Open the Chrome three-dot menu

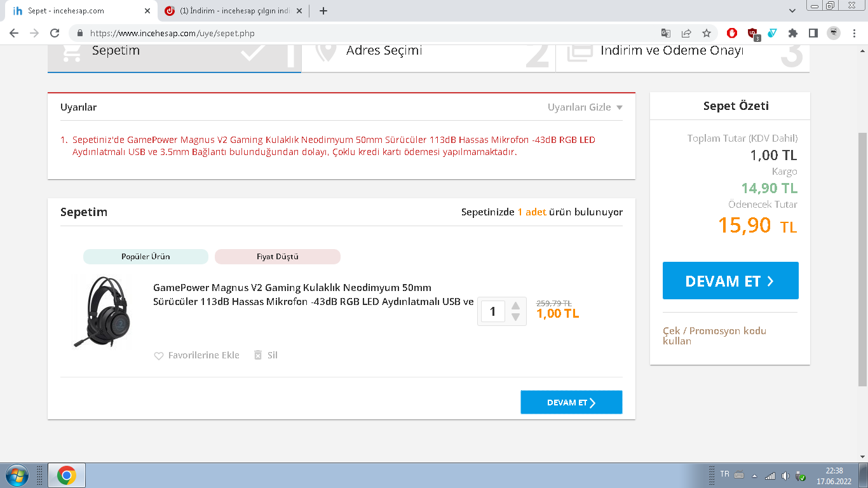(855, 33)
